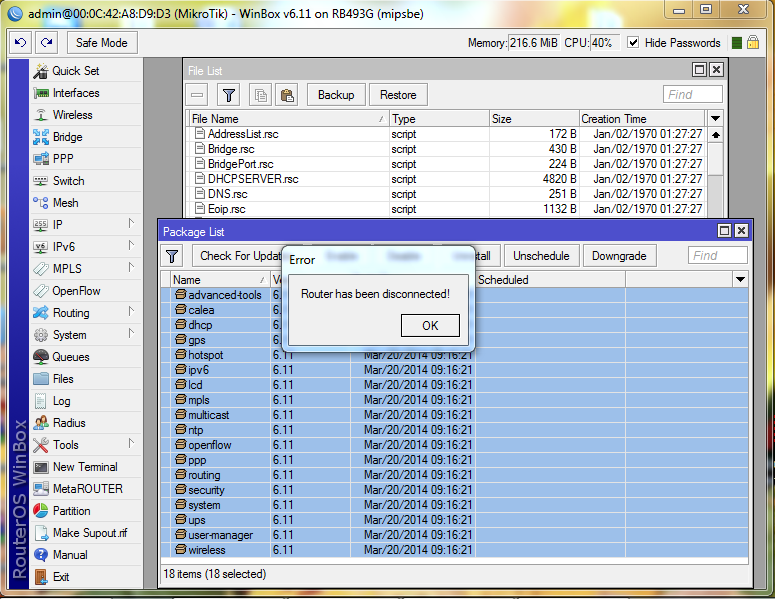Click the Scheduled column header
This screenshot has width=775, height=599.
pyautogui.click(x=550, y=280)
